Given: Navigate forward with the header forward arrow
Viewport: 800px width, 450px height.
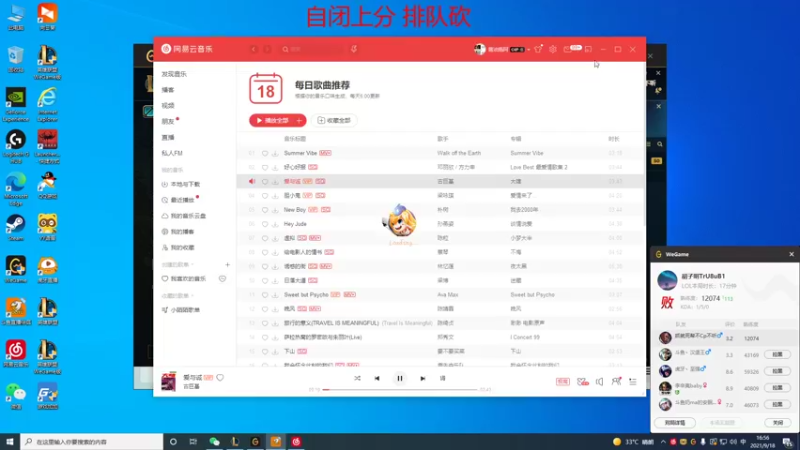Looking at the screenshot, I should [x=267, y=49].
